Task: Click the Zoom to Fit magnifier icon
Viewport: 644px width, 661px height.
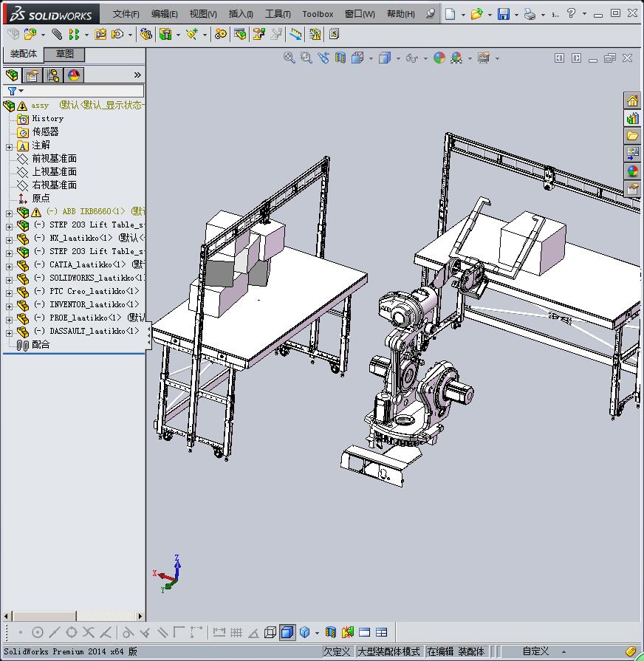Action: click(290, 58)
